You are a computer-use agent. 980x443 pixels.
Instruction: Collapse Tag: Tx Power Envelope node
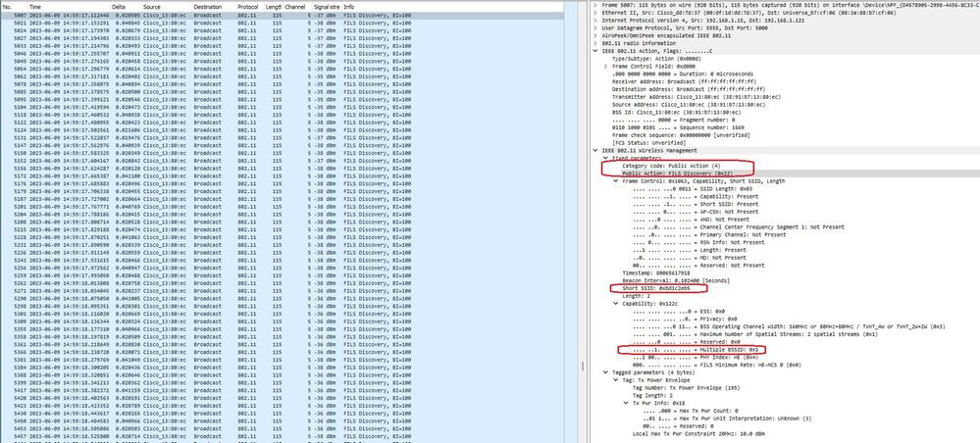click(x=616, y=380)
